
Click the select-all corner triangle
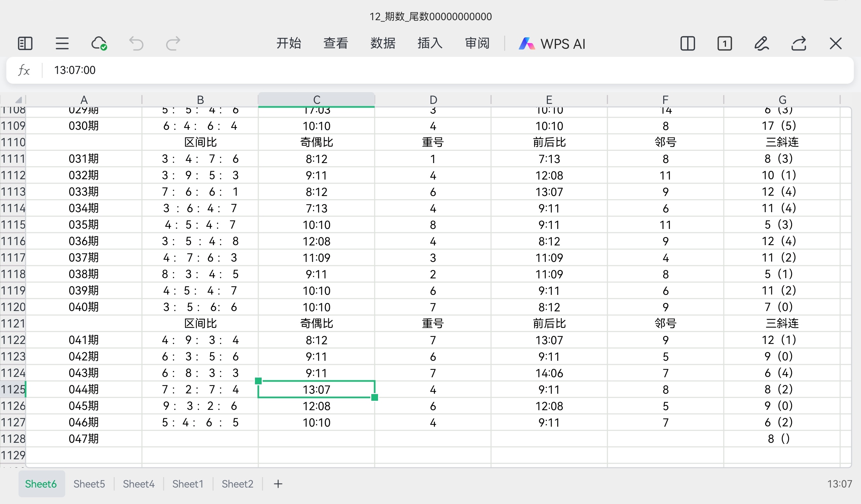[x=18, y=100]
